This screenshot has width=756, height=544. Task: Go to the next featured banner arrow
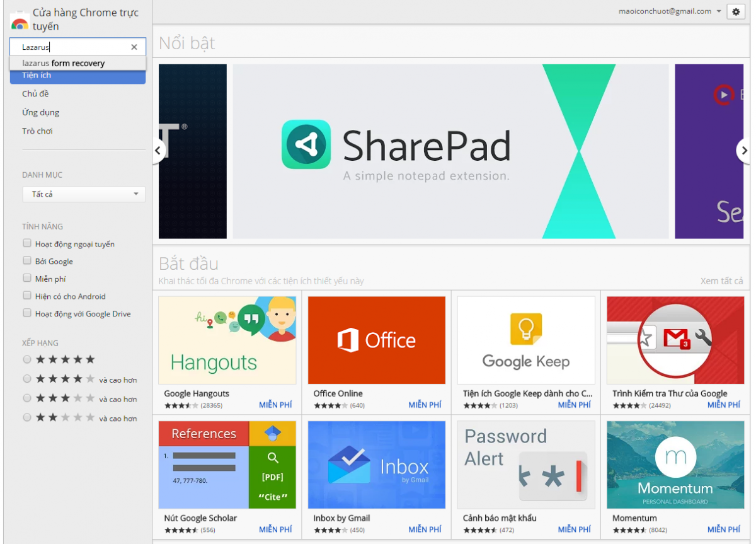(x=743, y=151)
